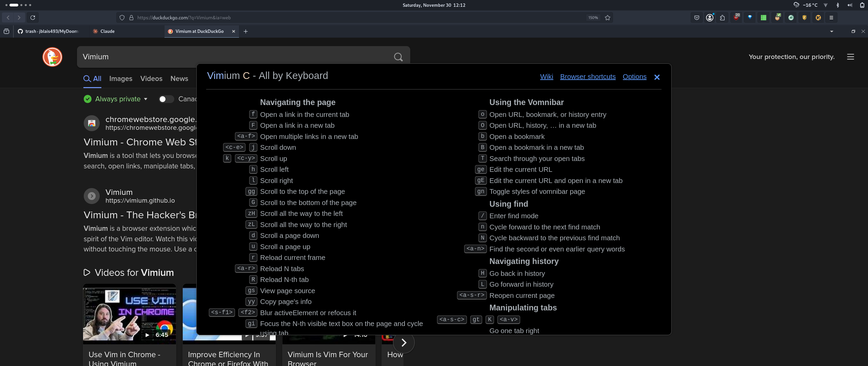Play the Use Vim in Chrome video thumbnail

130,314
